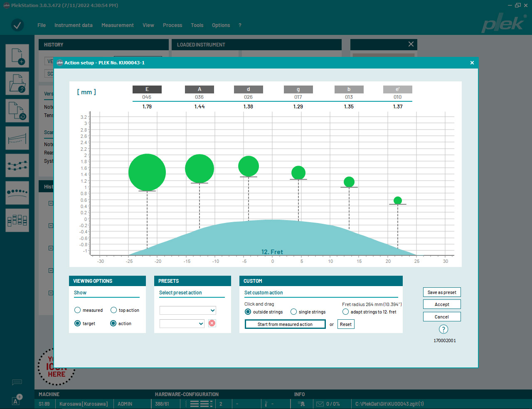
Task: Click the red clear preset icon
Action: click(x=212, y=323)
